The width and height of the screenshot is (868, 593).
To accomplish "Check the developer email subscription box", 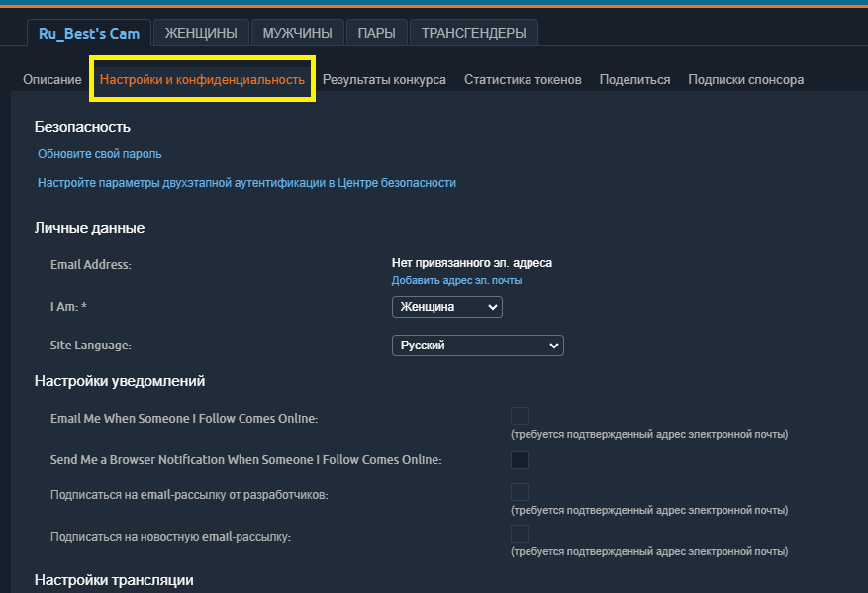I will pyautogui.click(x=519, y=491).
